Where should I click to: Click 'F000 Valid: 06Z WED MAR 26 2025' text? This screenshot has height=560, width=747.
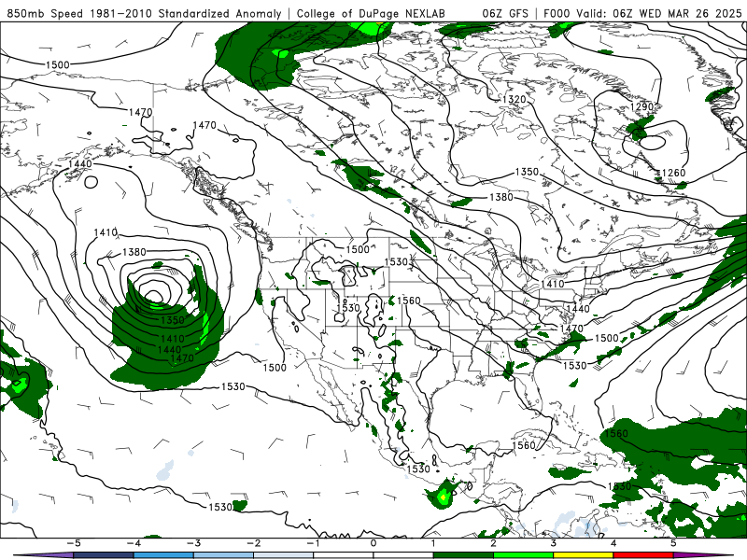[x=642, y=13]
